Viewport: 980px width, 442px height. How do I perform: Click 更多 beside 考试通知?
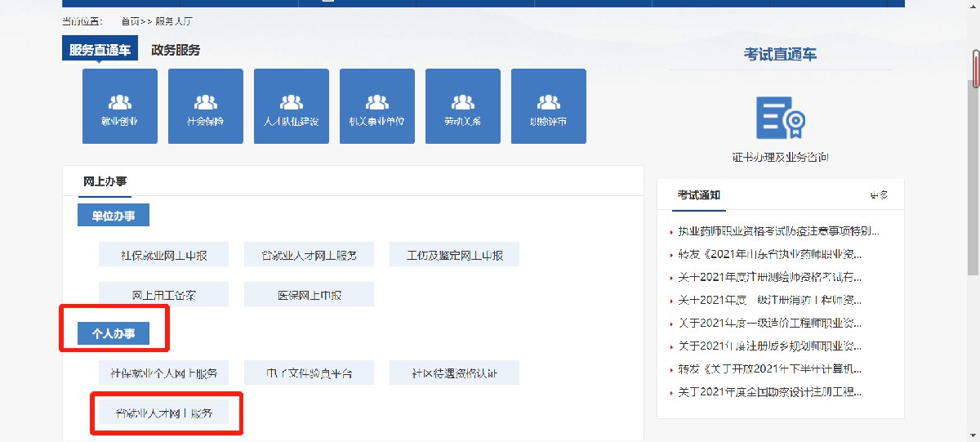point(878,195)
